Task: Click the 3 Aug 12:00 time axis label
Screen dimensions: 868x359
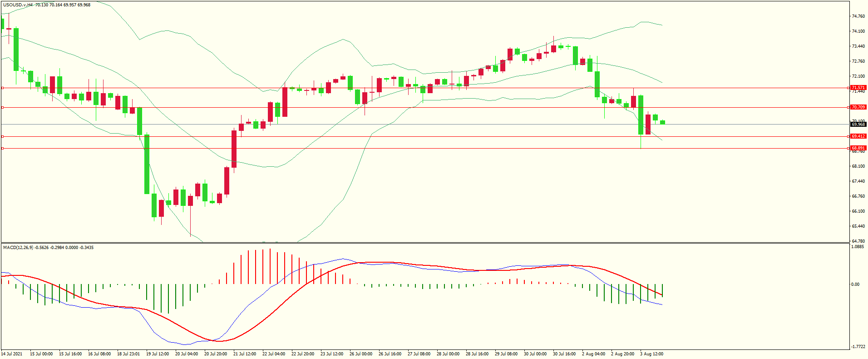Action: (651, 354)
